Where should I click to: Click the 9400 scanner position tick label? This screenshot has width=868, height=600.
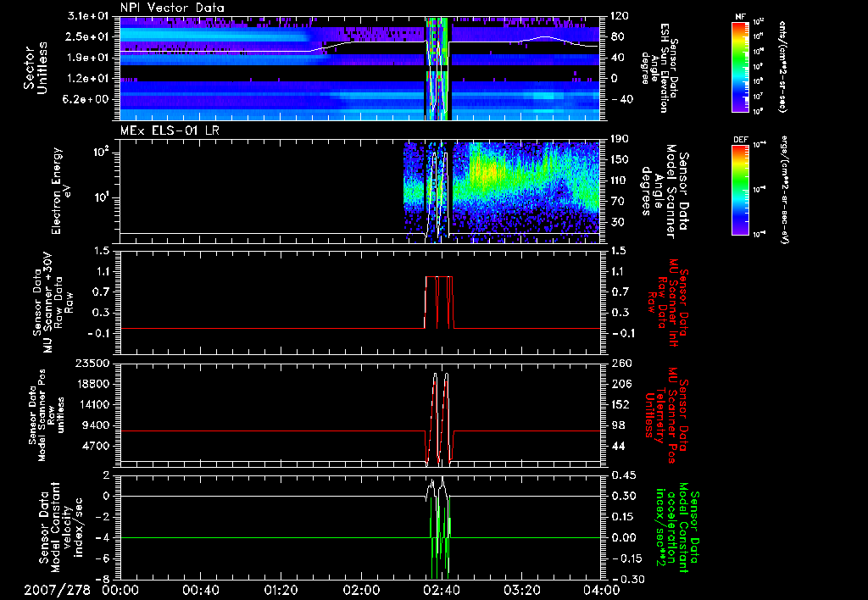(x=97, y=425)
